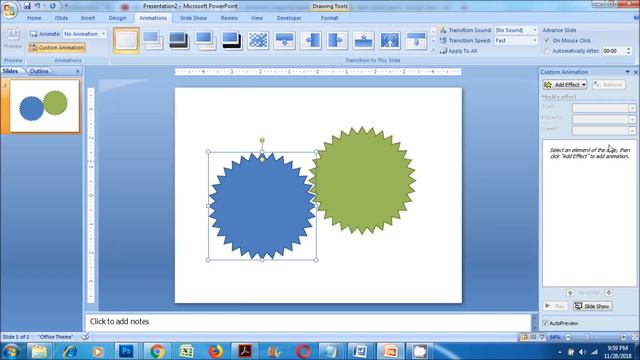Open the Insert ribbon tab
The height and width of the screenshot is (360, 640).
click(88, 18)
